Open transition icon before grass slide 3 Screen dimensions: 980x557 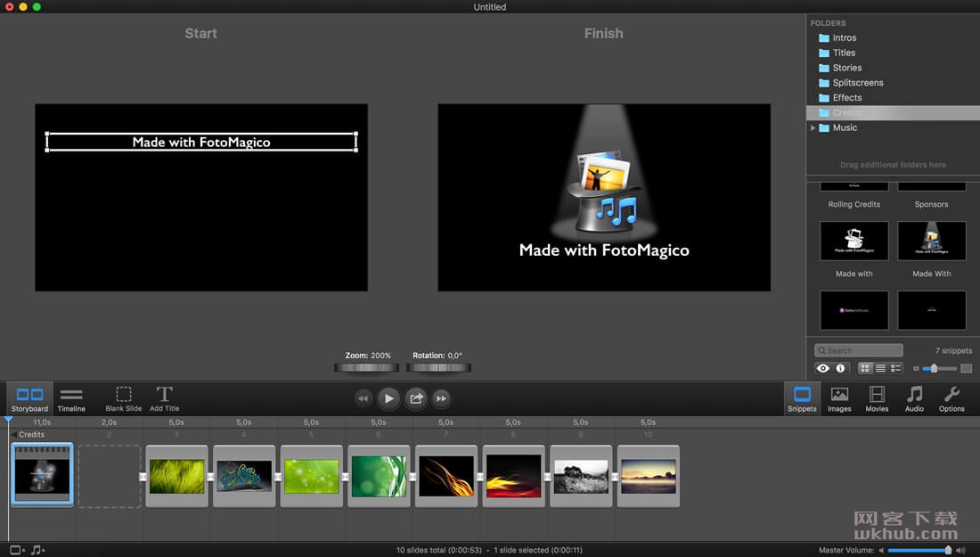pos(143,477)
